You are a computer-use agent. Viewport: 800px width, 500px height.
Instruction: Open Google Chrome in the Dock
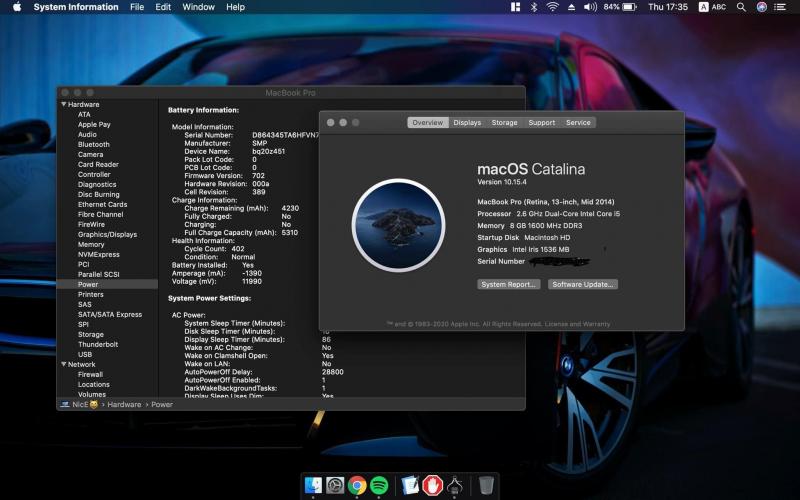pyautogui.click(x=357, y=485)
